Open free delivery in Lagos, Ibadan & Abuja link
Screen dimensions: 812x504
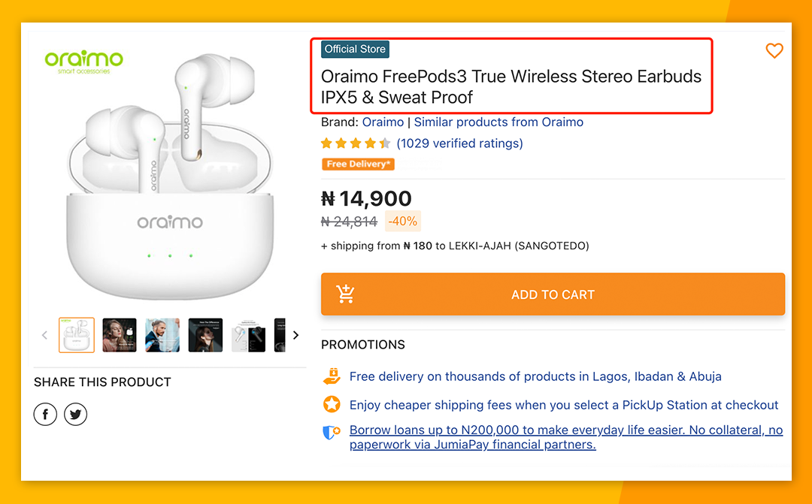pyautogui.click(x=535, y=376)
